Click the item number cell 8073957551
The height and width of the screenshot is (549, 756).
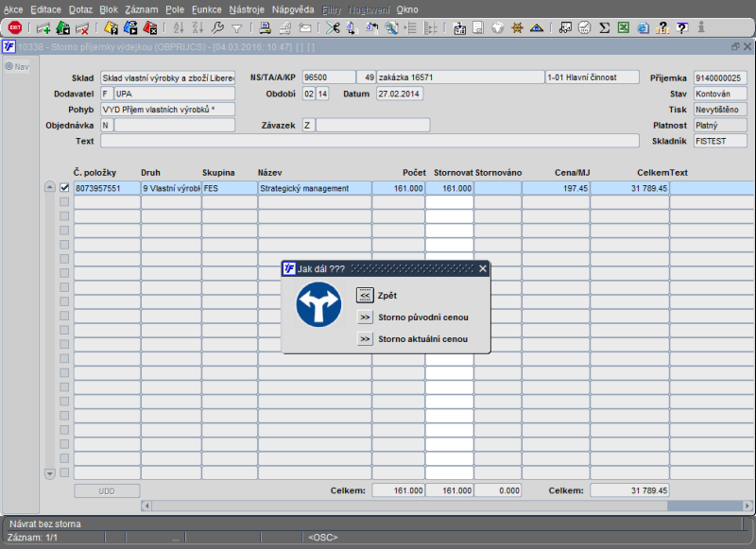107,188
